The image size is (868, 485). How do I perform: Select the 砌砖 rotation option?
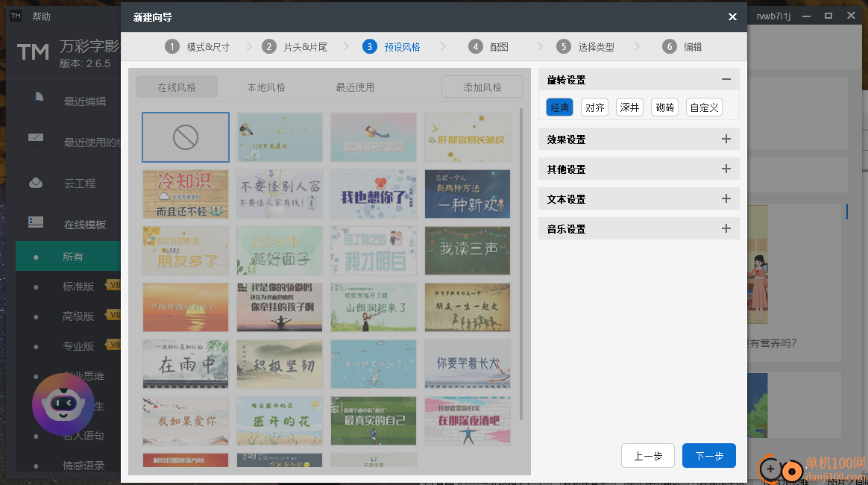coord(665,107)
